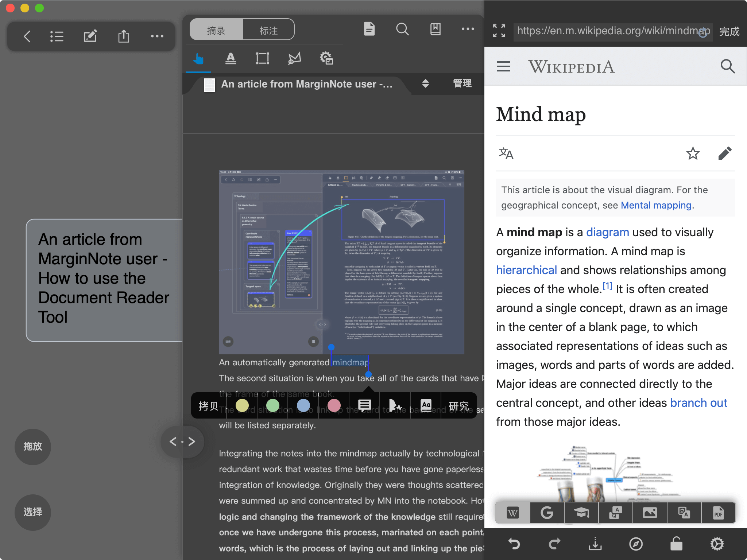Open the browser compass icon
The height and width of the screenshot is (560, 747).
636,544
